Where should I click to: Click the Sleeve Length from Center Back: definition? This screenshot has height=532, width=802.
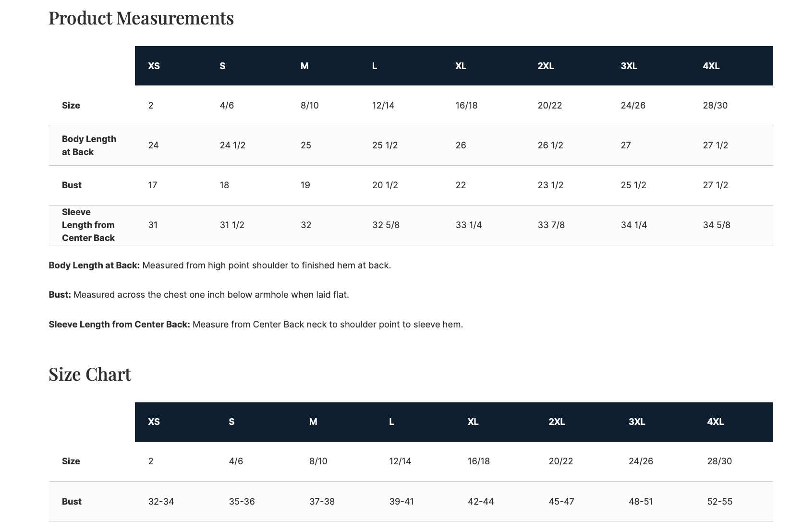click(x=119, y=324)
